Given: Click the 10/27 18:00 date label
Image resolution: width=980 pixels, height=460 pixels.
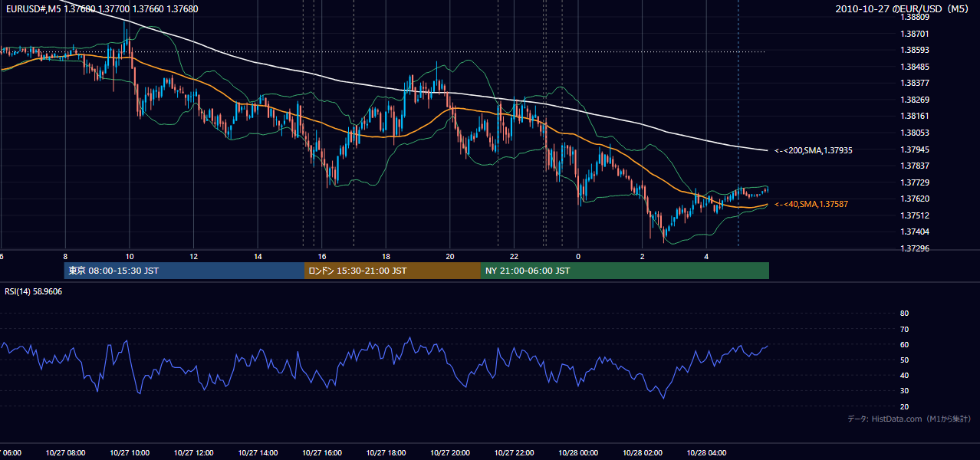Looking at the screenshot, I should pyautogui.click(x=386, y=452).
